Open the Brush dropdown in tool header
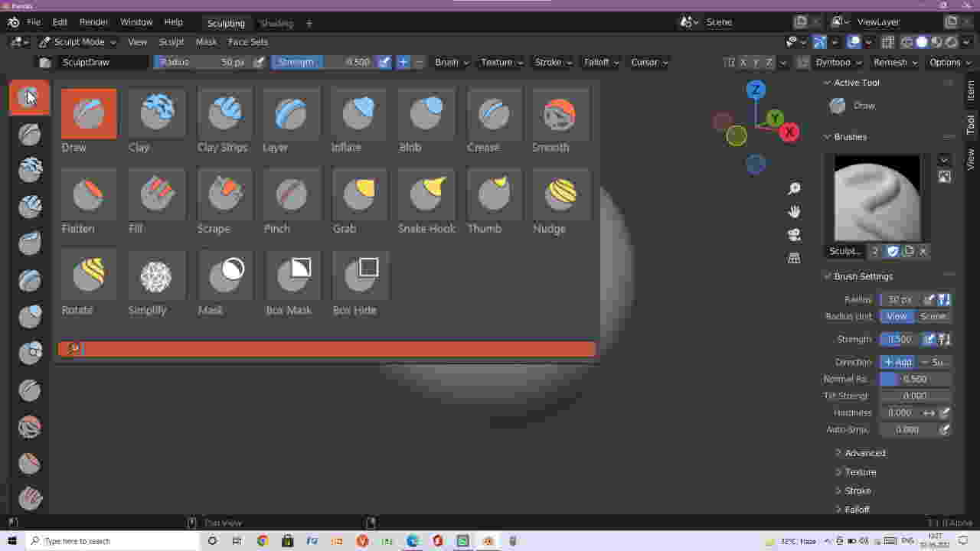Screen dimensions: 980x551 tap(451, 62)
